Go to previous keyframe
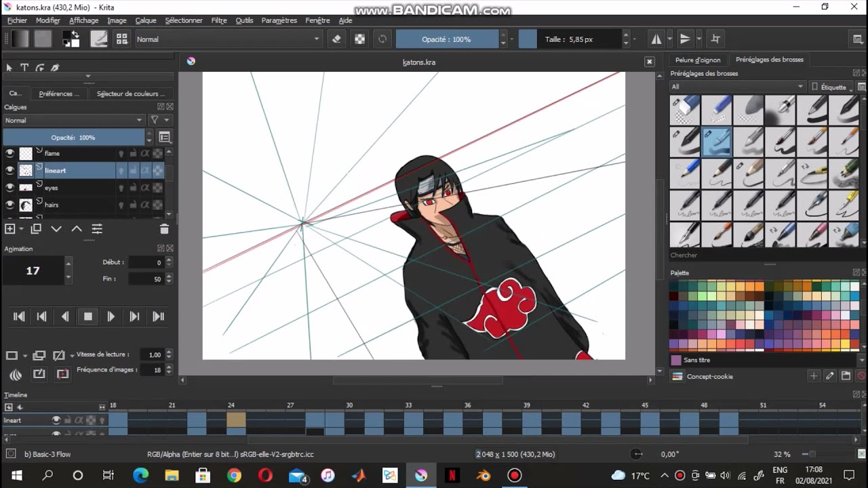The width and height of the screenshot is (868, 488). click(x=42, y=317)
